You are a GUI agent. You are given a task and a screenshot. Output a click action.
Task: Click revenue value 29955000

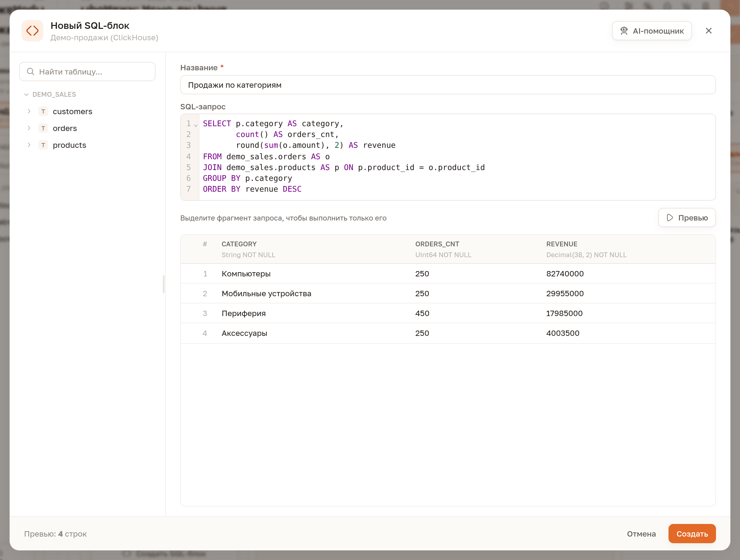[565, 294]
